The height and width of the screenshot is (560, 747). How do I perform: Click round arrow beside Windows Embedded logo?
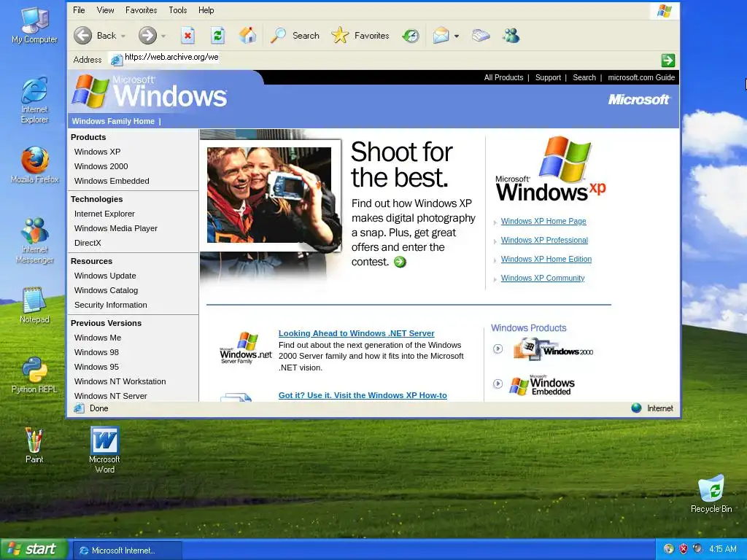tap(498, 384)
